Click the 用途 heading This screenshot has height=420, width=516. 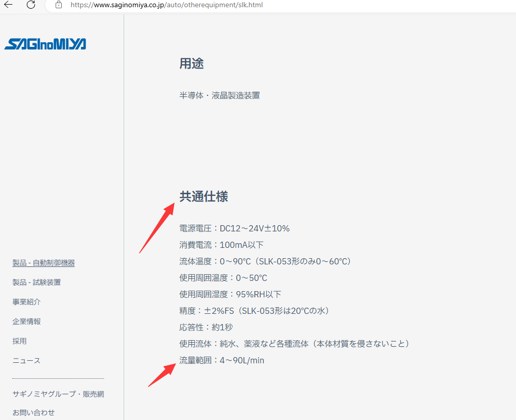pyautogui.click(x=191, y=63)
